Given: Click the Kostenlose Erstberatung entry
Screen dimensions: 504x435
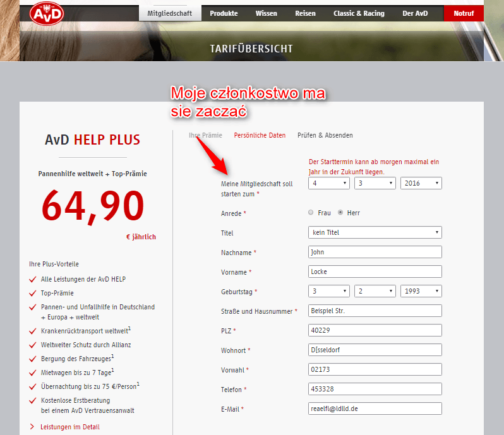Looking at the screenshot, I should [x=87, y=405].
